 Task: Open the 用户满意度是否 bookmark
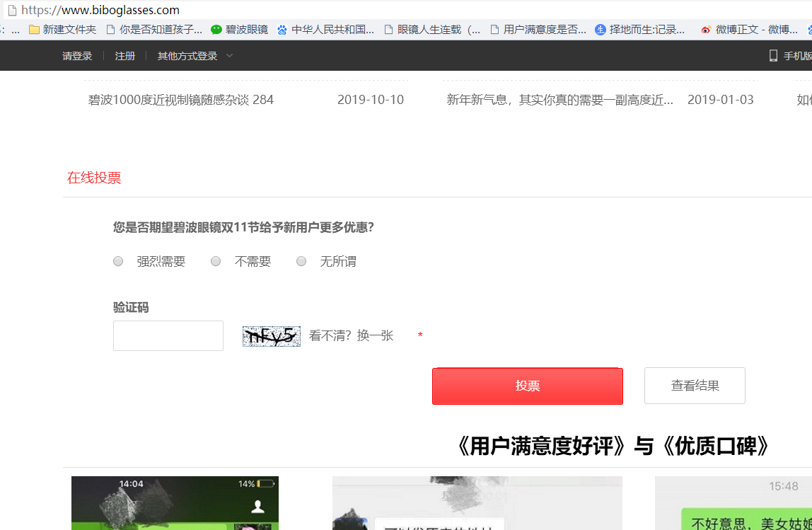[538, 30]
